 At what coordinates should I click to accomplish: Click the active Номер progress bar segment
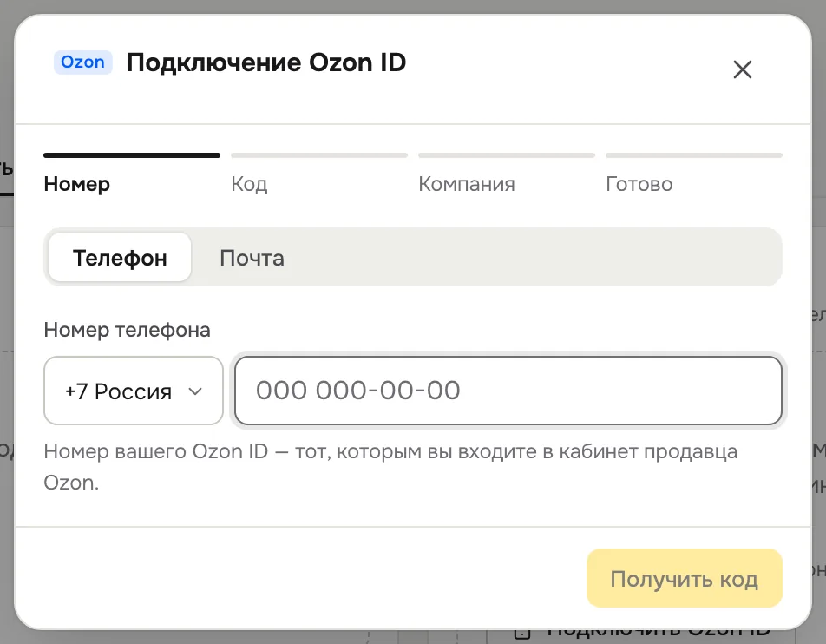tap(132, 155)
